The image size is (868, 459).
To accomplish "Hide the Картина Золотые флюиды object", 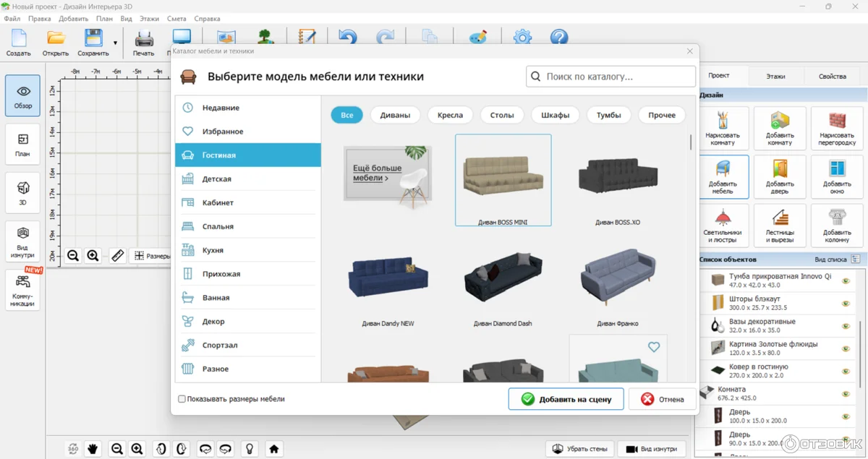I will click(x=846, y=348).
